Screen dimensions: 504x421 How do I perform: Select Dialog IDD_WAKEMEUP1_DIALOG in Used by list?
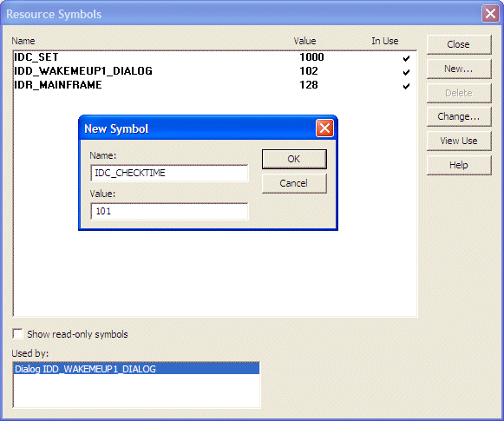point(136,369)
